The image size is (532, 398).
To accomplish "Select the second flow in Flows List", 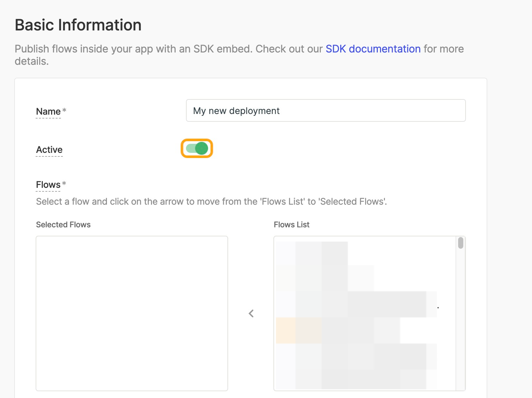I will pyautogui.click(x=324, y=279).
